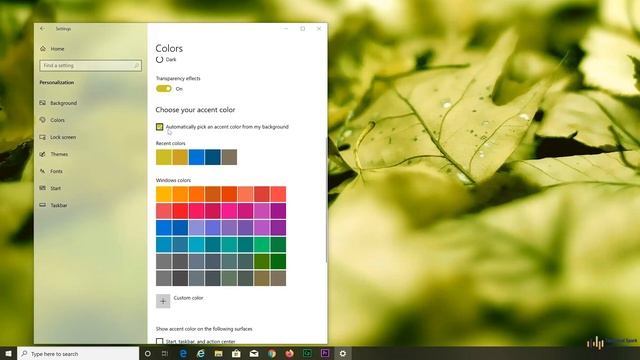Image resolution: width=640 pixels, height=360 pixels.
Task: Open Adobe Premiere from taskbar
Action: (325, 353)
